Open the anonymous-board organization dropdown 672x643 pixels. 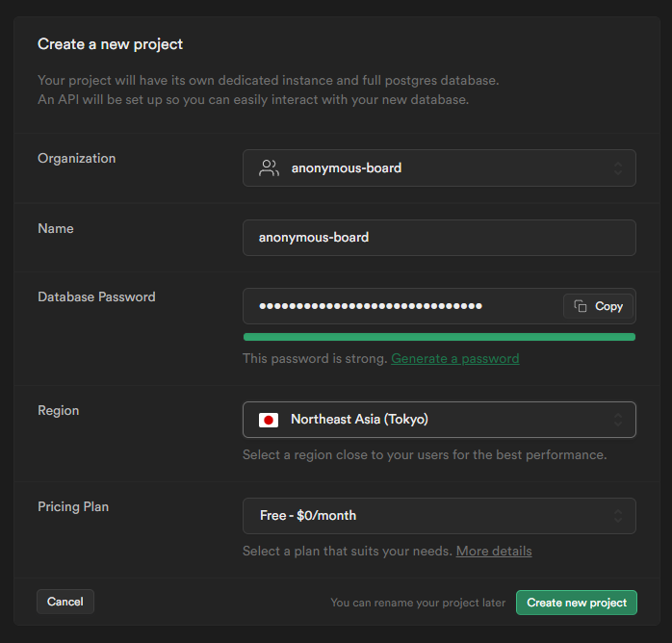[439, 167]
